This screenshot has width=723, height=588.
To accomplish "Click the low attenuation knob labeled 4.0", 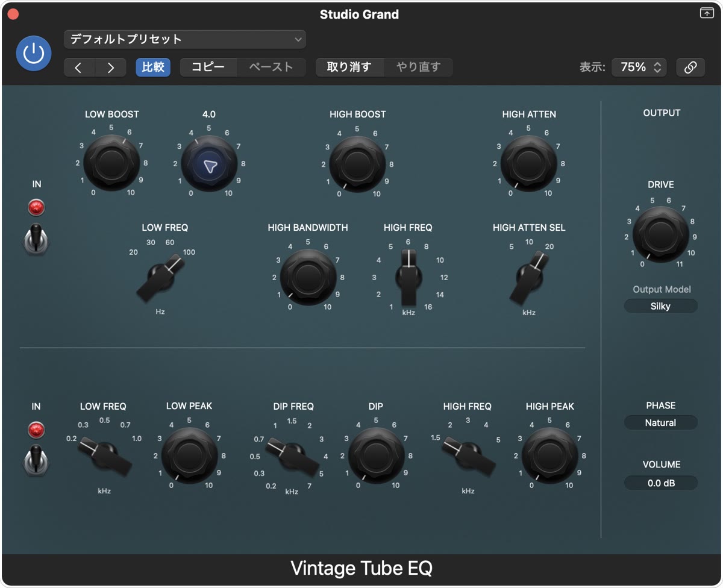I will pyautogui.click(x=209, y=164).
